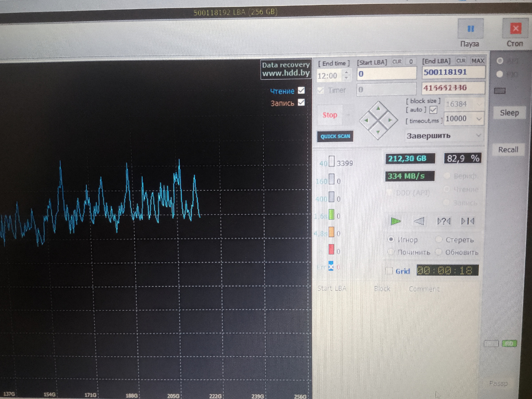Click the Data recovery www.hdd.by banner
Viewport: 532px width, 399px height.
[x=286, y=69]
